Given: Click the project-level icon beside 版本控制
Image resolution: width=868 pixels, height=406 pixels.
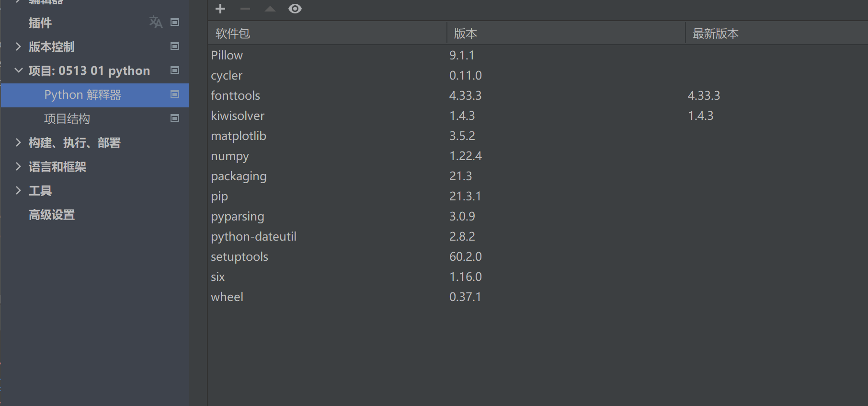Looking at the screenshot, I should (x=175, y=46).
